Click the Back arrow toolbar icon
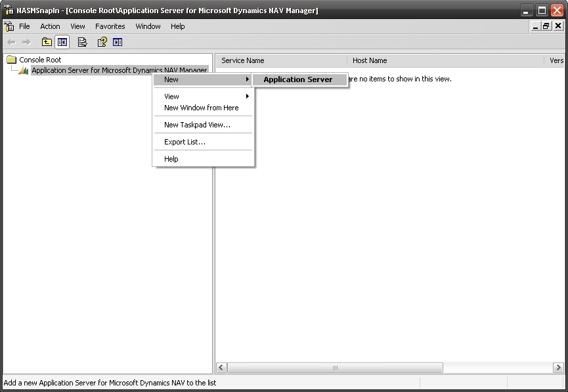The width and height of the screenshot is (568, 392). (x=11, y=43)
